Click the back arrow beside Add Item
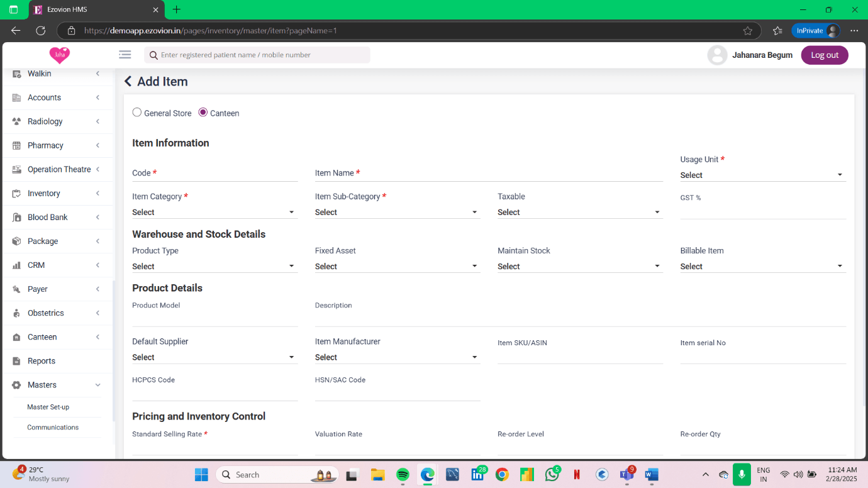 [128, 81]
